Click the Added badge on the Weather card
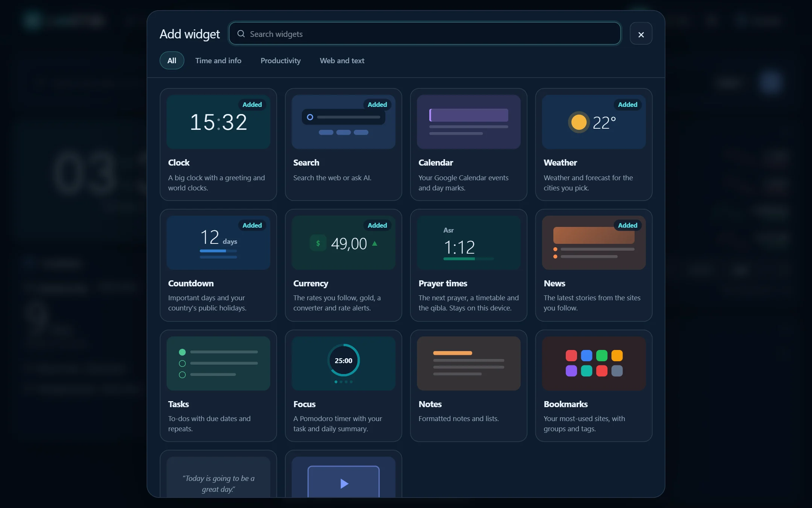This screenshot has width=812, height=508. click(627, 105)
